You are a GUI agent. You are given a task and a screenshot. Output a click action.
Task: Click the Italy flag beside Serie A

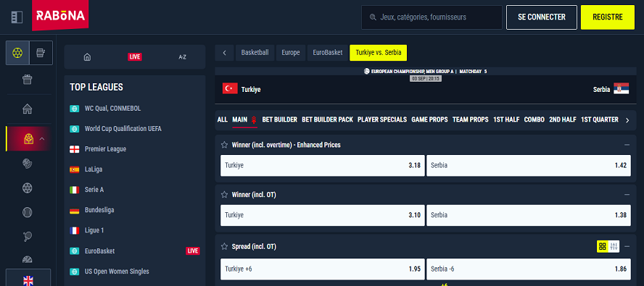75,190
